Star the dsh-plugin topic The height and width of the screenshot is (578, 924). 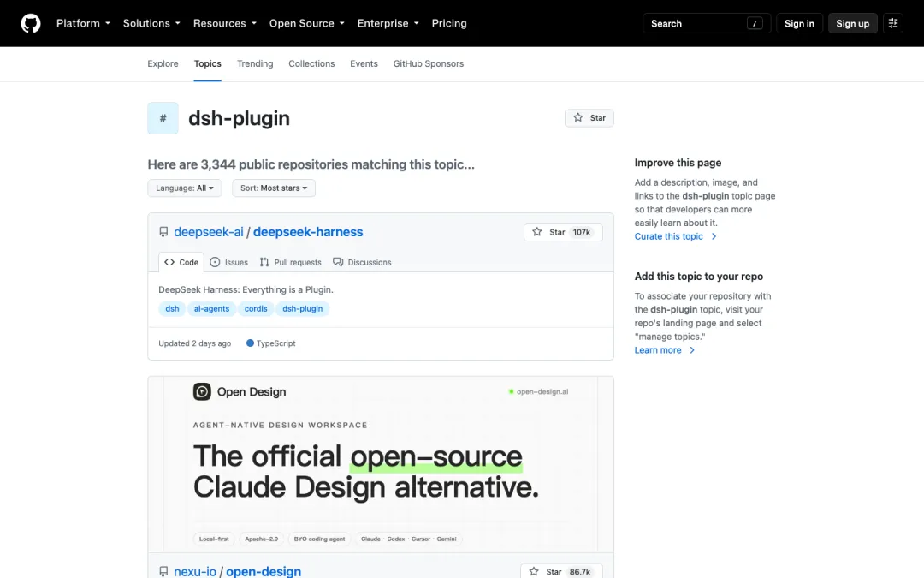point(589,118)
